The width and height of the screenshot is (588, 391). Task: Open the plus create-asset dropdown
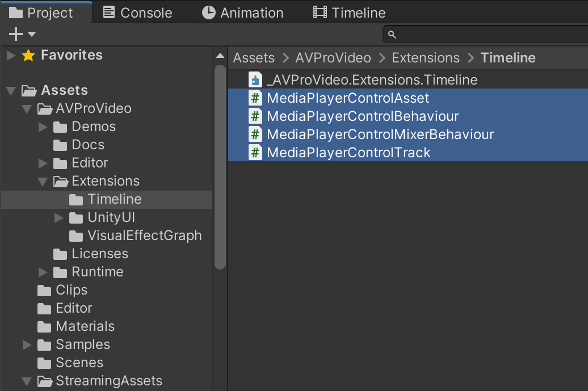22,34
